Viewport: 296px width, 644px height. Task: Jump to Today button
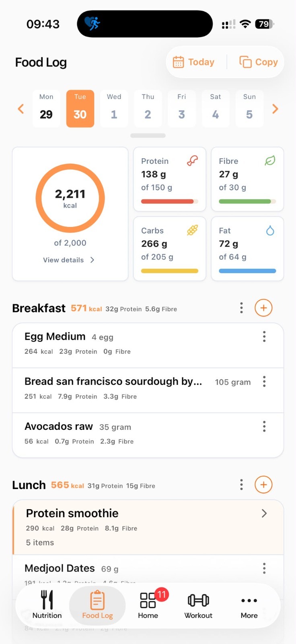click(x=193, y=62)
